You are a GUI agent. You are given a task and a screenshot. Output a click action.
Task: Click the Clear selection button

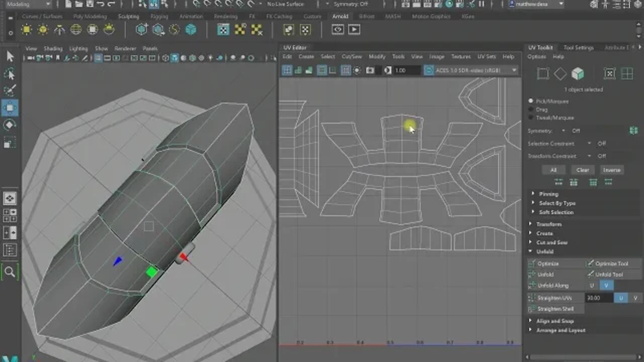(583, 170)
